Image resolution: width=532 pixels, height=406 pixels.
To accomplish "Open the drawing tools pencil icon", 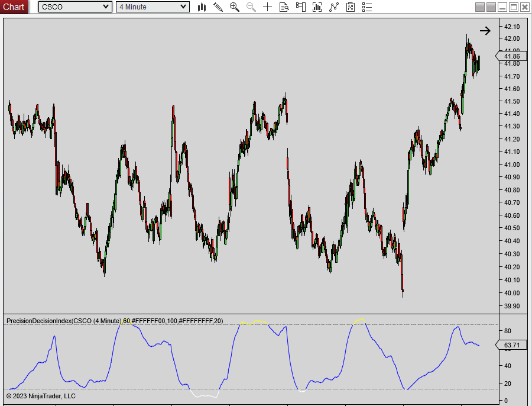I will 218,7.
